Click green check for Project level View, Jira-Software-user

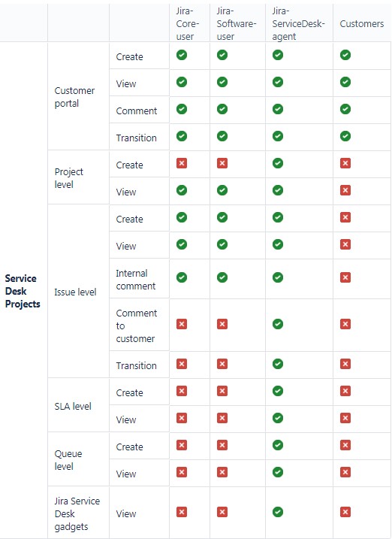tap(222, 190)
